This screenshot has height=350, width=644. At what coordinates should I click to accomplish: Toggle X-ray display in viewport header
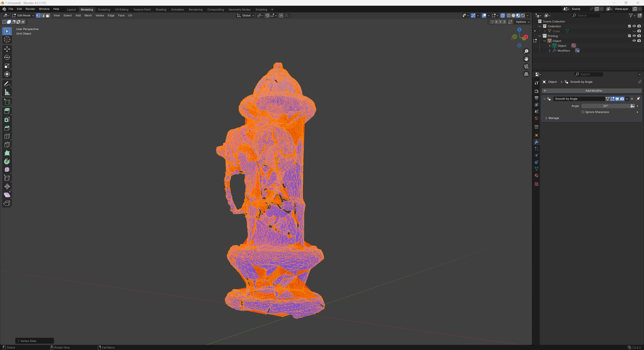pos(502,15)
